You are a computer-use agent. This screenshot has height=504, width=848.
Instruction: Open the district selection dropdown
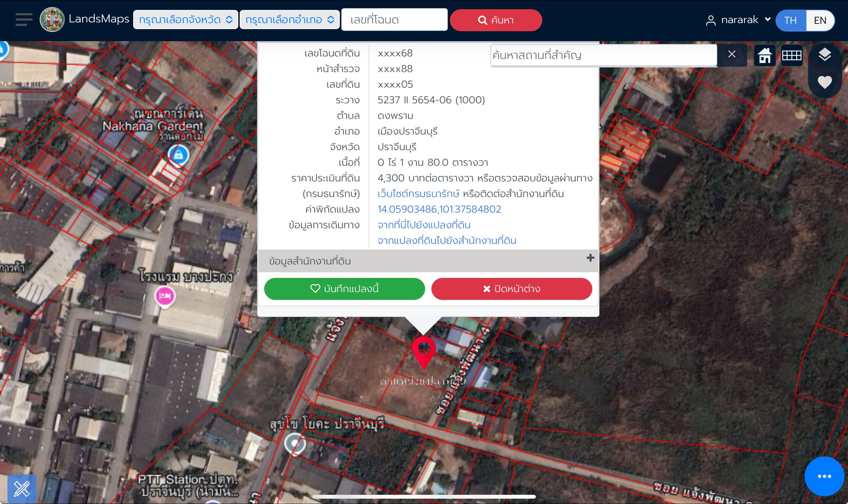[x=290, y=20]
